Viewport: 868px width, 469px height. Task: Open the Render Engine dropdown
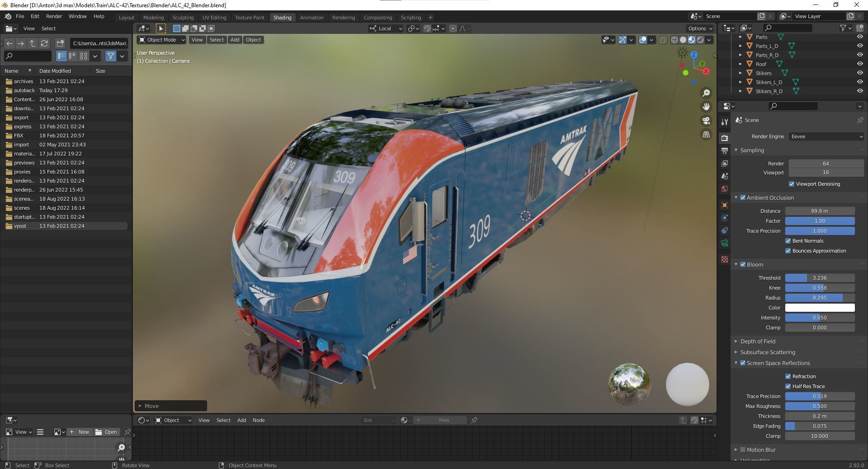point(826,136)
